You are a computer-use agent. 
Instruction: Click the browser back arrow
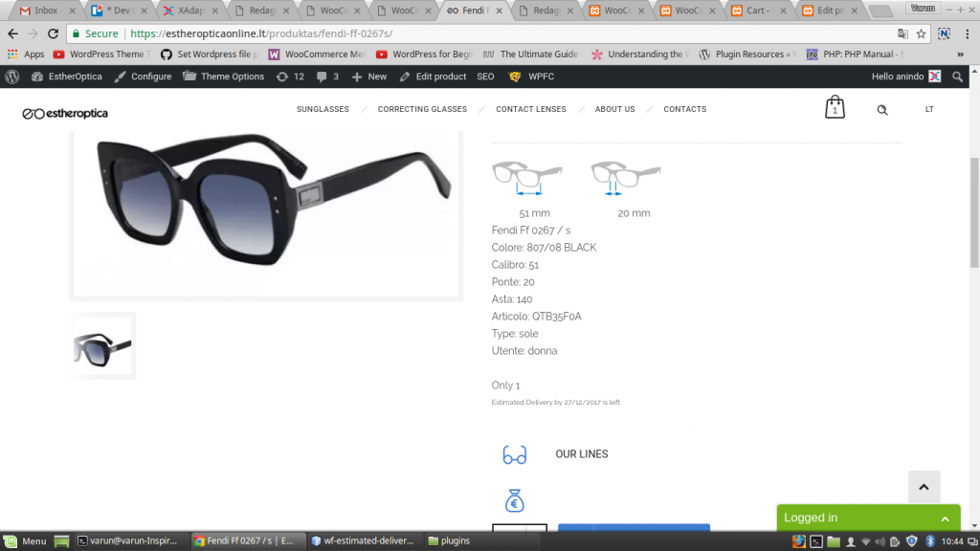[13, 33]
